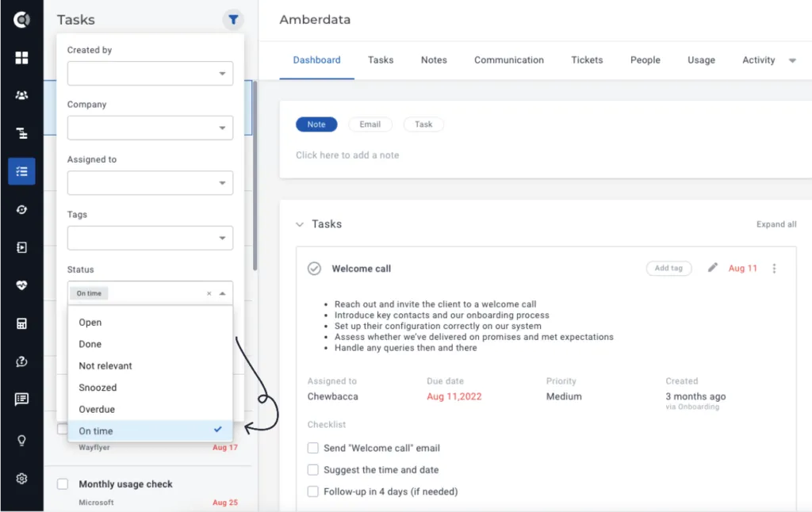812x512 pixels.
Task: Tick the Monthly usage check task checkbox
Action: [x=63, y=484]
